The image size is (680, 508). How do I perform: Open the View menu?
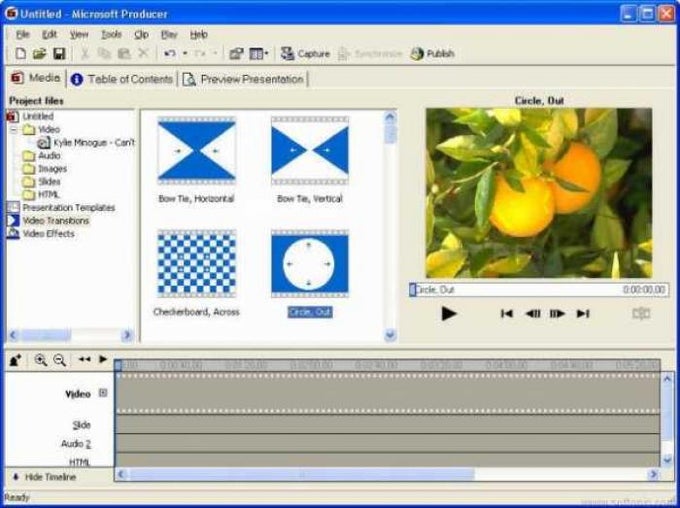pos(79,34)
